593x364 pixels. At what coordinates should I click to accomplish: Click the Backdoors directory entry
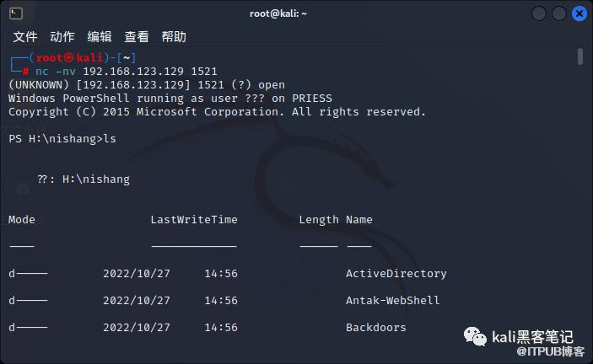coord(375,328)
